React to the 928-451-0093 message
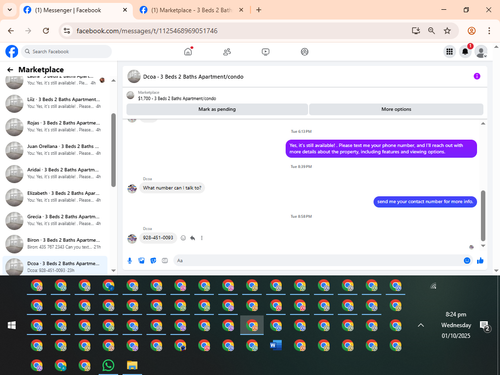The height and width of the screenshot is (375, 500). pos(183,238)
